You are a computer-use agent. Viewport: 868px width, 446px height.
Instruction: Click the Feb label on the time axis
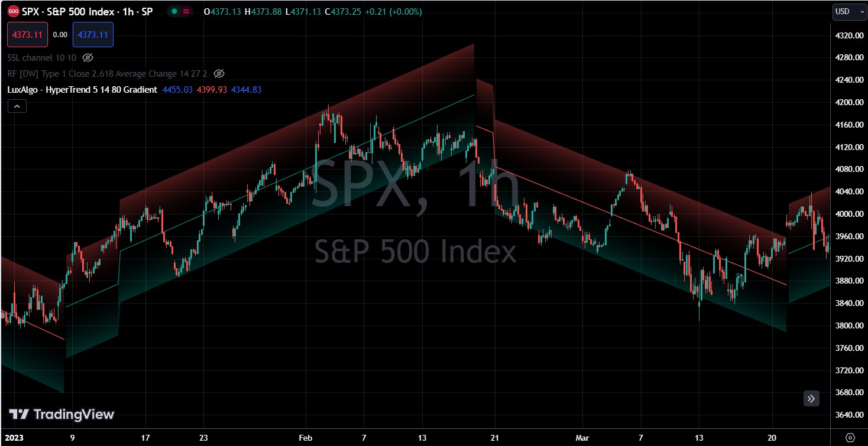click(306, 438)
